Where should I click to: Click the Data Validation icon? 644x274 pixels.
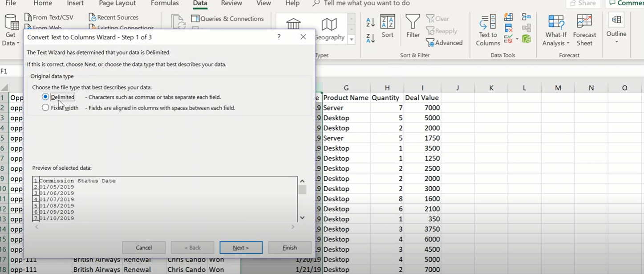click(x=508, y=39)
